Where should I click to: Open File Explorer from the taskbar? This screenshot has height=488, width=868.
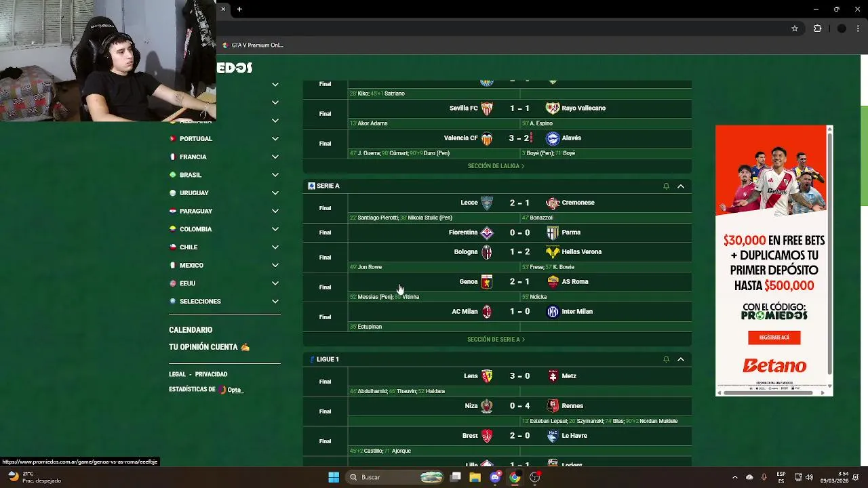point(475,477)
